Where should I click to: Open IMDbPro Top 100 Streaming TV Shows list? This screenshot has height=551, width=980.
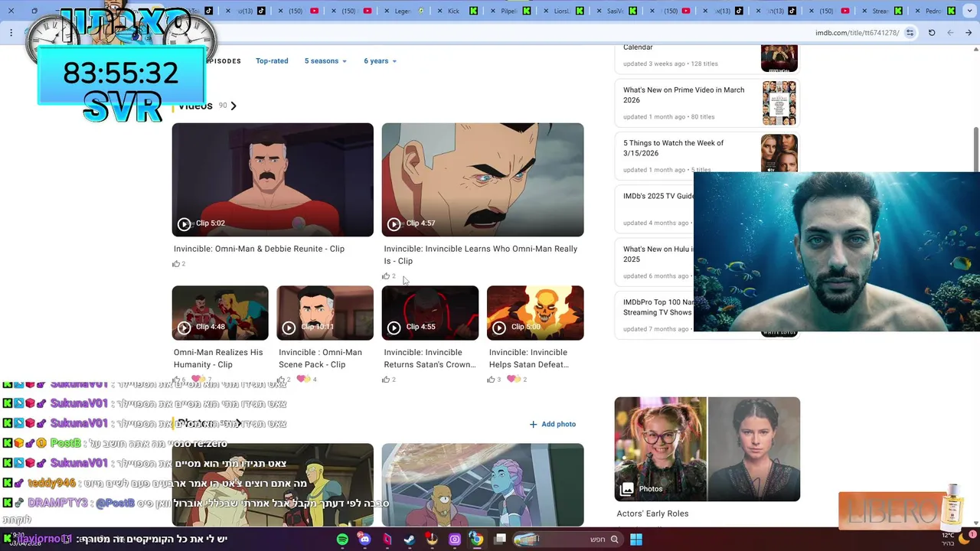click(658, 307)
